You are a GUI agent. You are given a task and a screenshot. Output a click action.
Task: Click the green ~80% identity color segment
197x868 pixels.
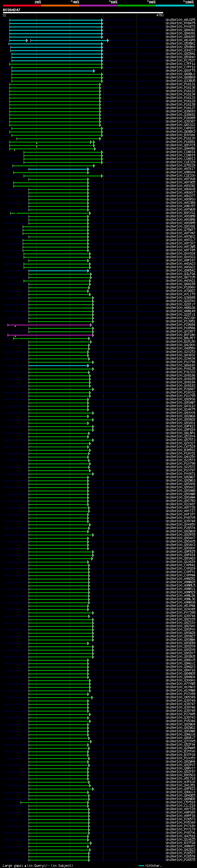pos(137,6)
